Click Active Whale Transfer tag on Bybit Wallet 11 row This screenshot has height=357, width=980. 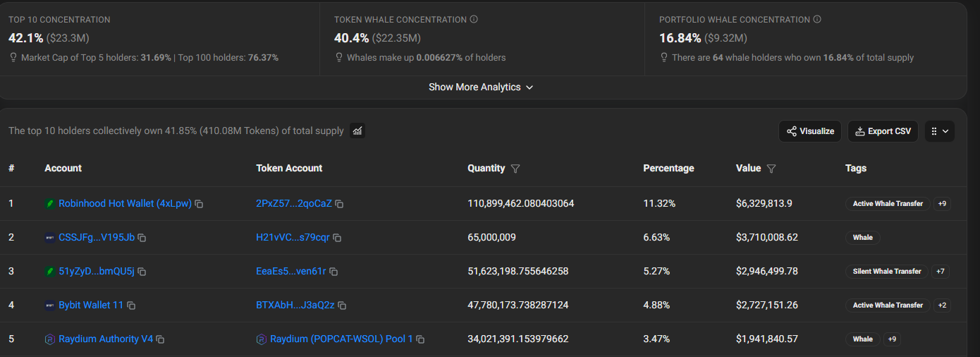coord(888,305)
